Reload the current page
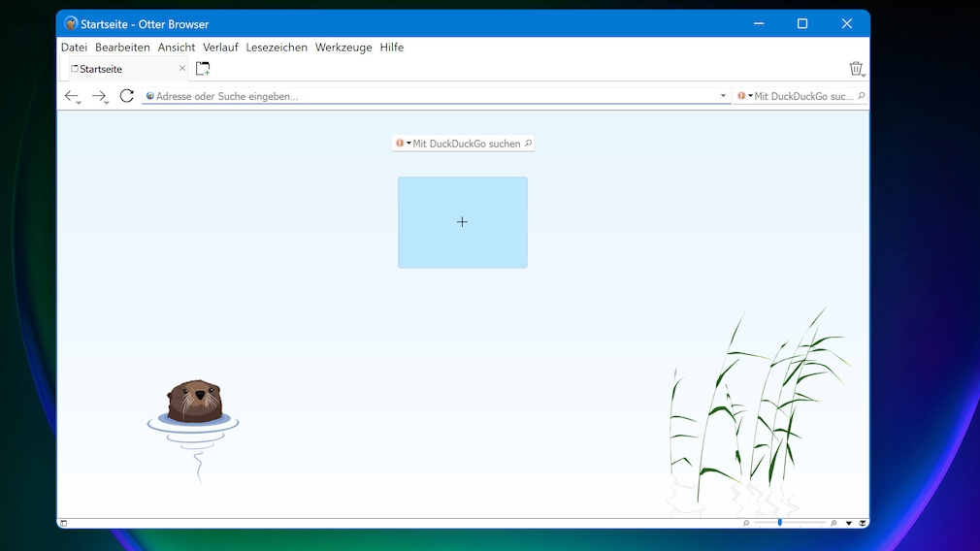Viewport: 980px width, 551px height. tap(127, 96)
